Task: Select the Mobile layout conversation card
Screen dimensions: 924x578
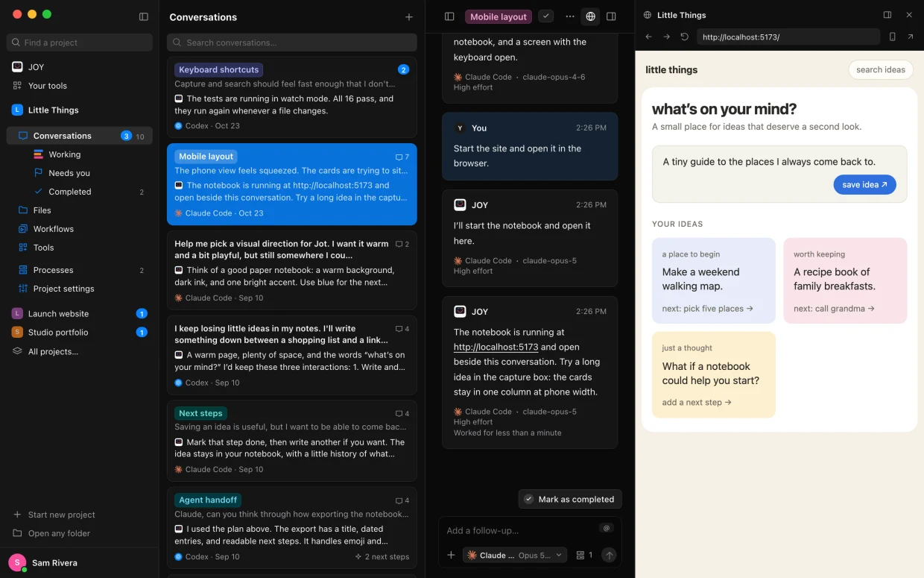Action: coord(292,184)
